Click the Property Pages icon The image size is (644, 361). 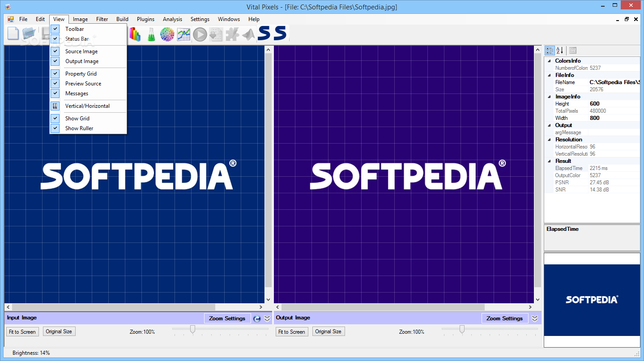pyautogui.click(x=573, y=51)
